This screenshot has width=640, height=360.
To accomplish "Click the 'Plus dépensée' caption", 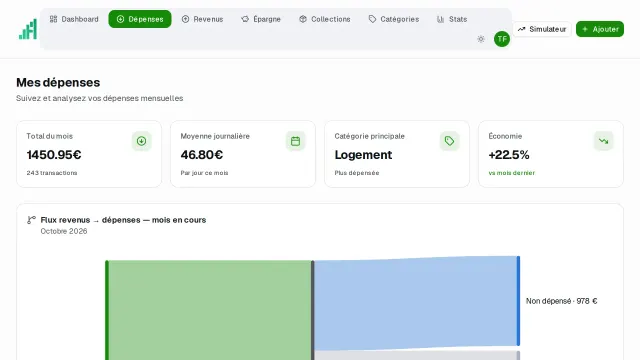I will [x=357, y=173].
